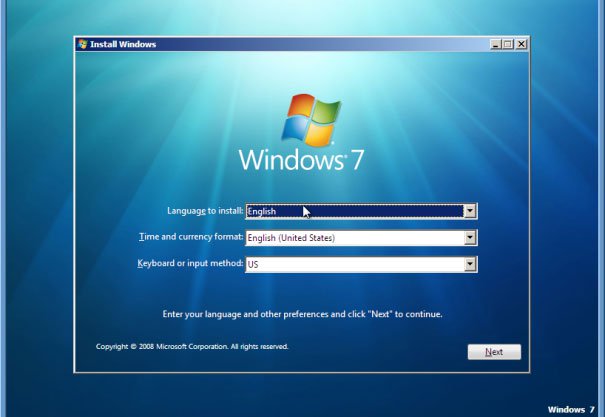Viewport: 605px width, 417px height.
Task: Click the Microsoft Corporation copyright text
Action: [192, 346]
